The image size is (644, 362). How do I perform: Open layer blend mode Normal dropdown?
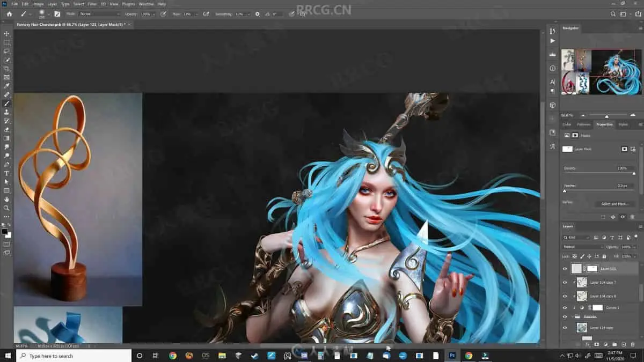pos(582,247)
